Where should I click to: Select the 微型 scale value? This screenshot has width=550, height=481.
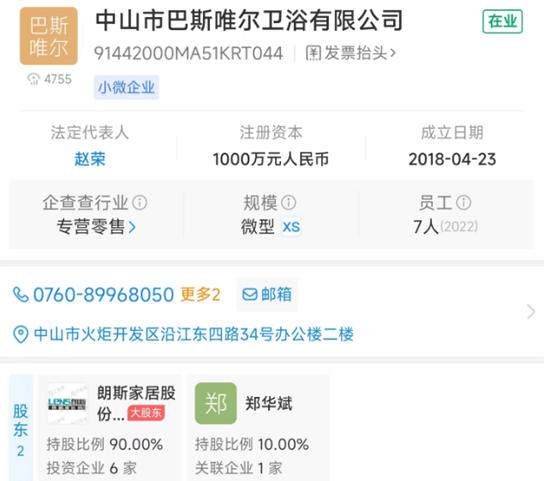[258, 227]
